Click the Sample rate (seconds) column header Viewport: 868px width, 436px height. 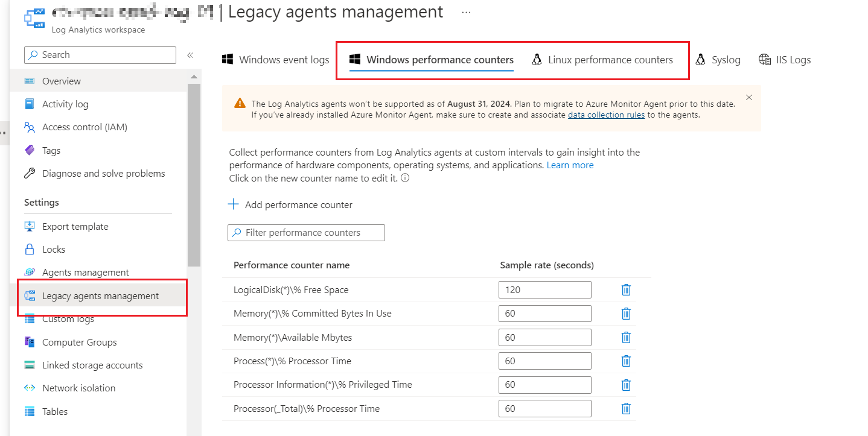click(x=547, y=265)
